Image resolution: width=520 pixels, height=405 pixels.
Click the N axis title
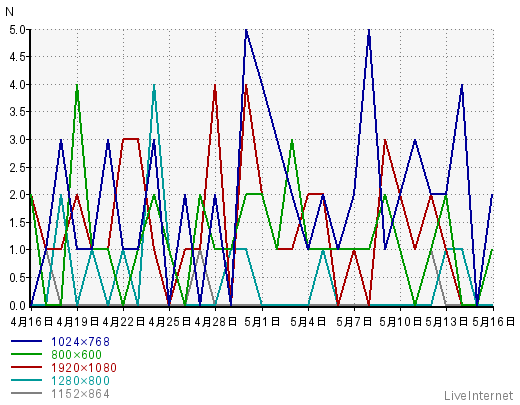click(10, 12)
